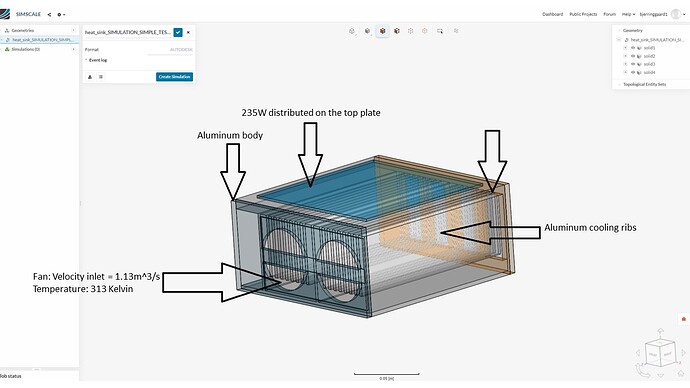This screenshot has height=388, width=690.
Task: Click the Format field showing AUTODESK
Action: (x=170, y=50)
